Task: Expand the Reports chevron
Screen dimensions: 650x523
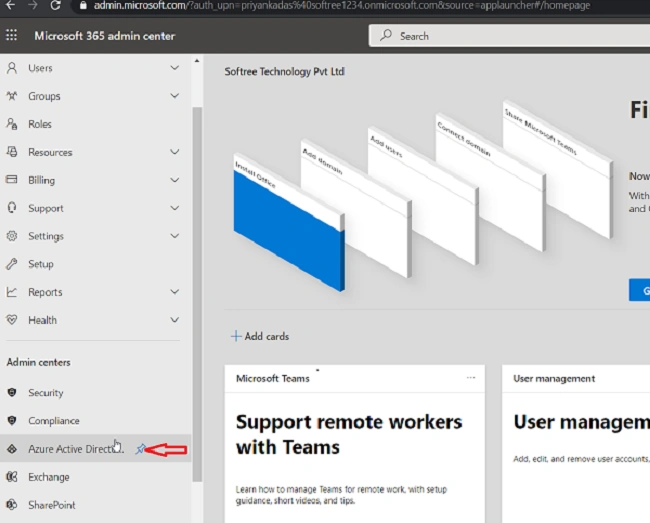Action: coord(175,292)
